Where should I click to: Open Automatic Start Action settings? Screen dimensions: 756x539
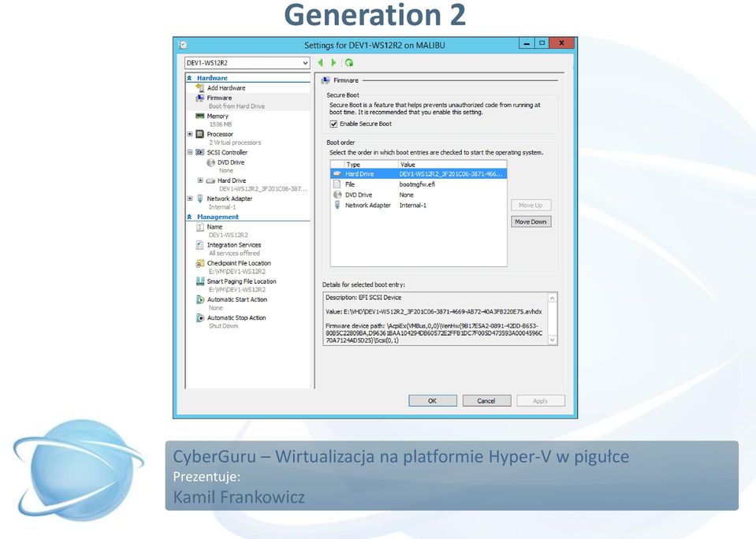236,299
